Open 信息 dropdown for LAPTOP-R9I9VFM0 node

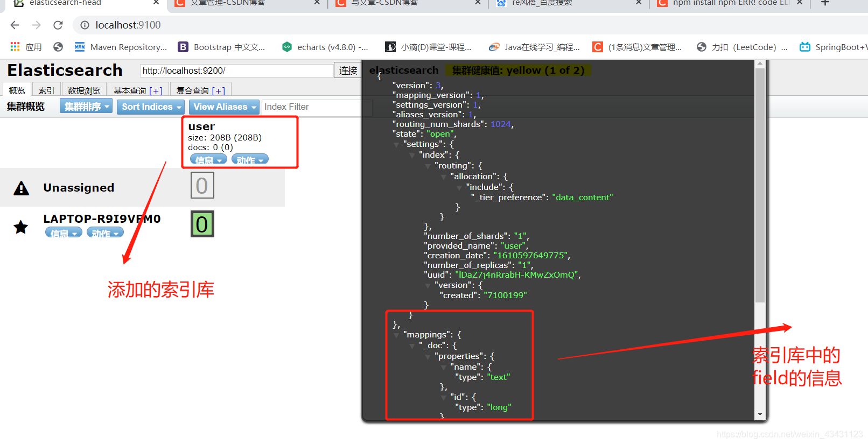click(x=64, y=232)
